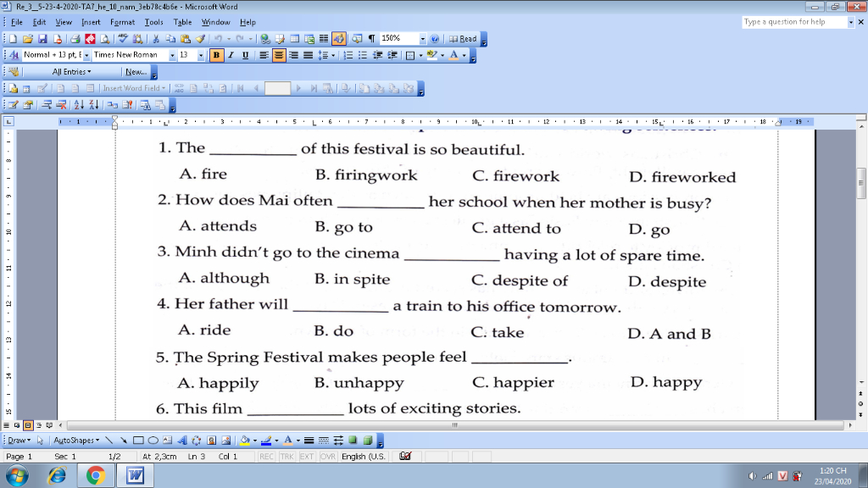868x488 pixels.
Task: Click the help question input field
Action: [794, 22]
